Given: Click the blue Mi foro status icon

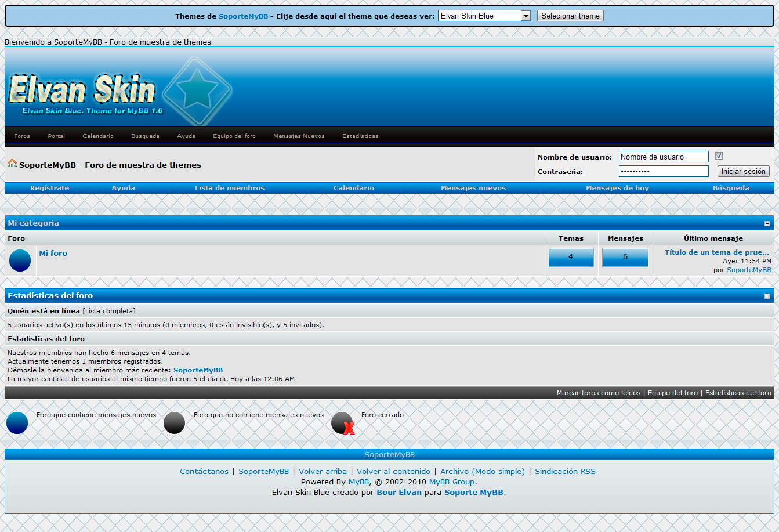Looking at the screenshot, I should (x=20, y=260).
